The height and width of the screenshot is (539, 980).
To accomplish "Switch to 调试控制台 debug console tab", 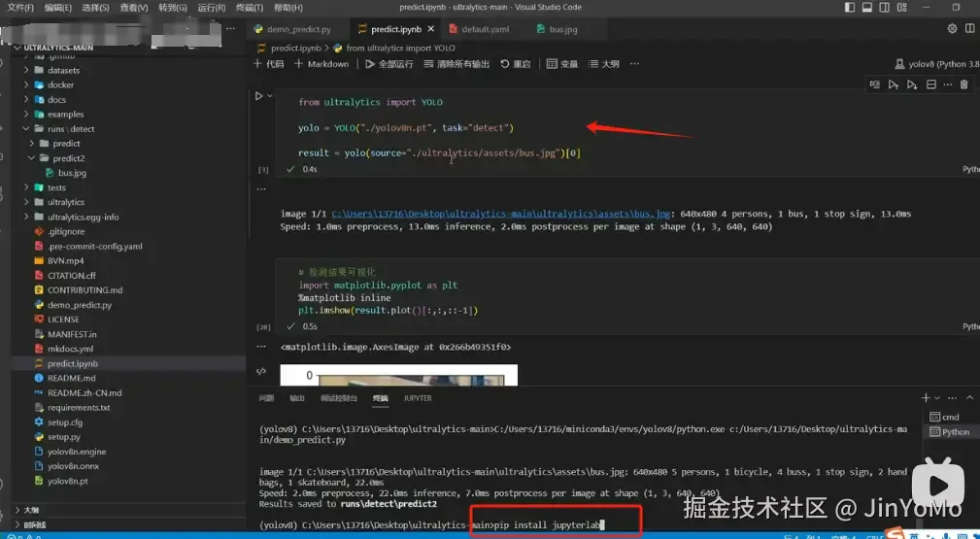I will pyautogui.click(x=339, y=398).
